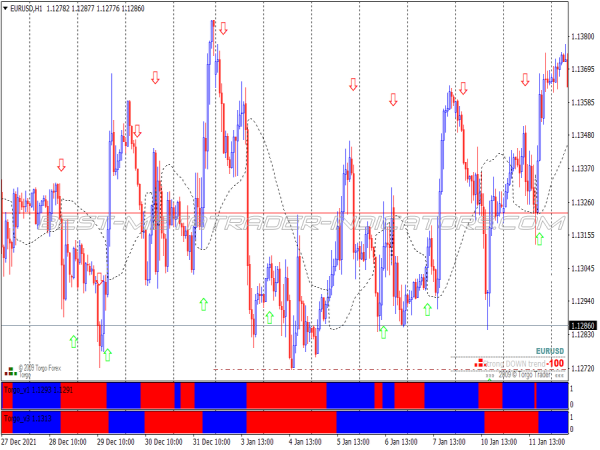Click the '5 Jan 13:00' time label

353,442
